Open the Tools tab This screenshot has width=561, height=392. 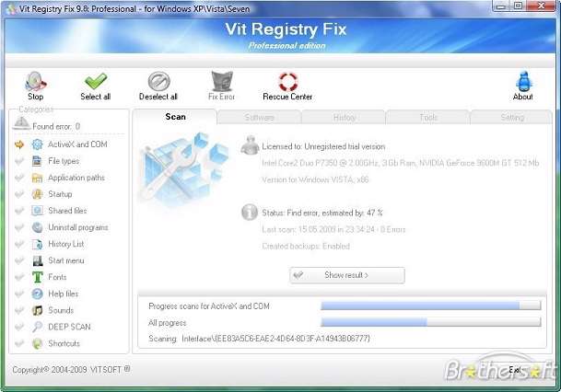428,117
